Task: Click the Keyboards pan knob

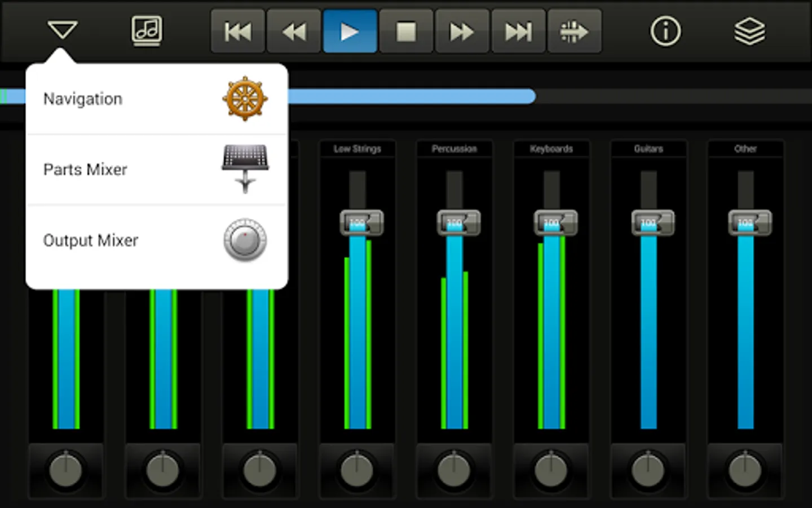Action: (x=551, y=470)
